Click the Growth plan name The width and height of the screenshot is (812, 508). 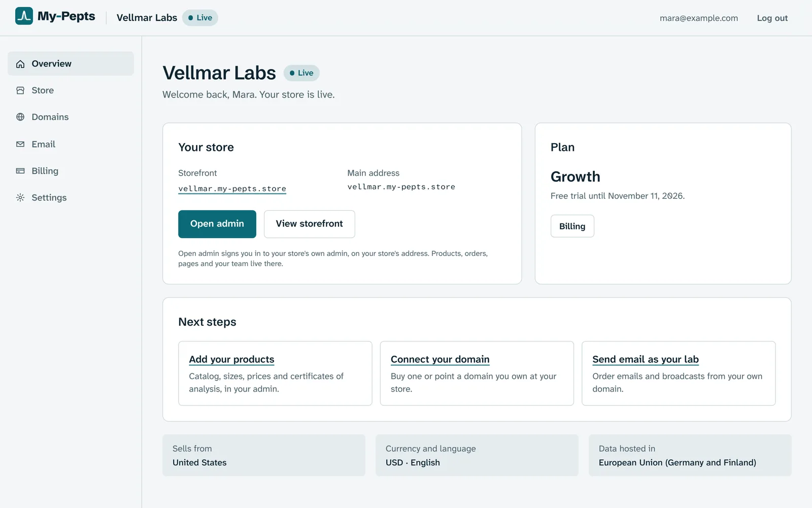pyautogui.click(x=576, y=177)
